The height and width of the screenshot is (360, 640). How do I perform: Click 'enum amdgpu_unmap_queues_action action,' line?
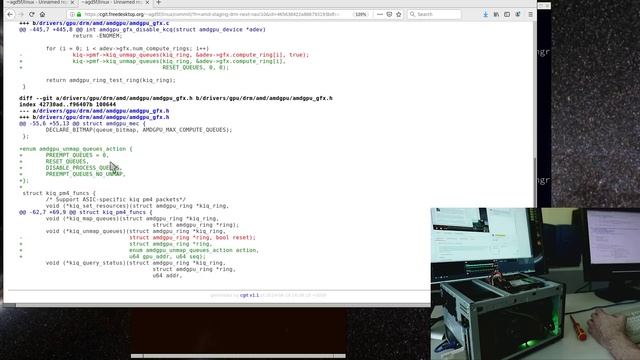click(x=194, y=250)
